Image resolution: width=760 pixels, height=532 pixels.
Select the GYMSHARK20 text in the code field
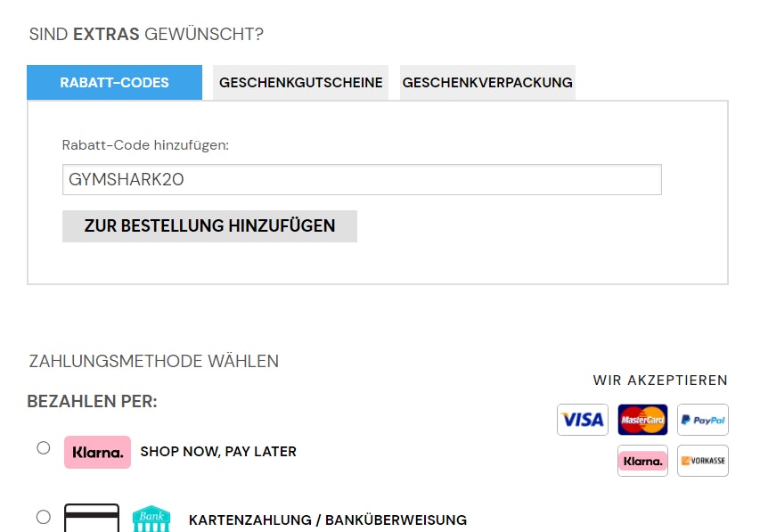117,179
